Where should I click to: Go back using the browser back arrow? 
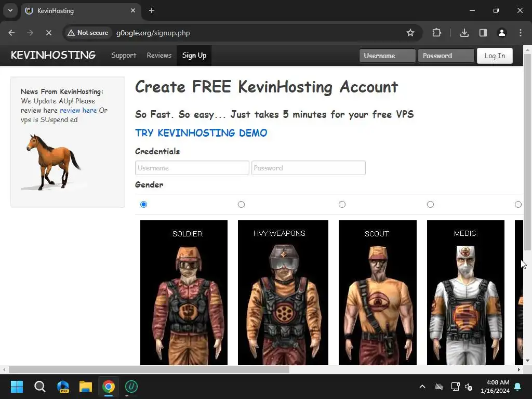click(x=11, y=33)
